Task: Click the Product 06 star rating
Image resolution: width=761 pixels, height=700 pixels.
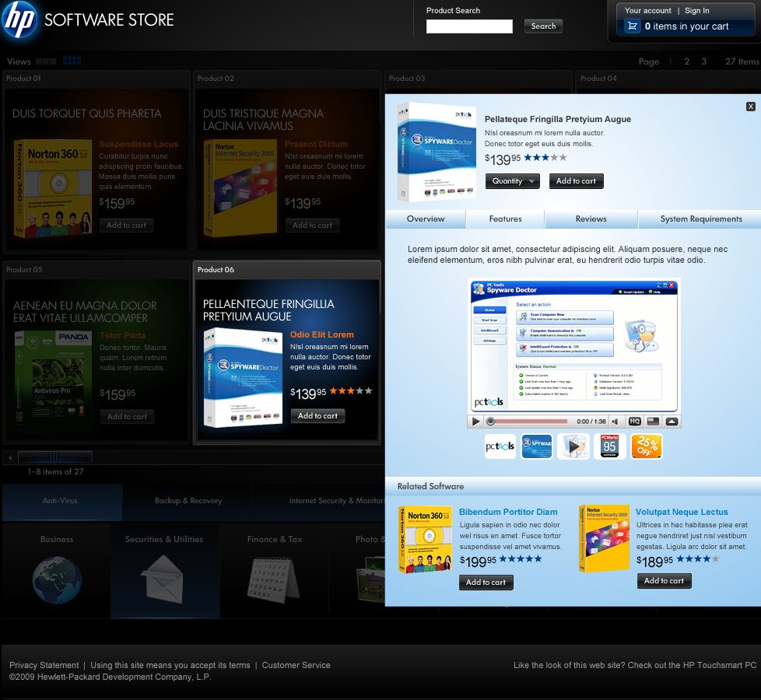Action: pos(351,390)
